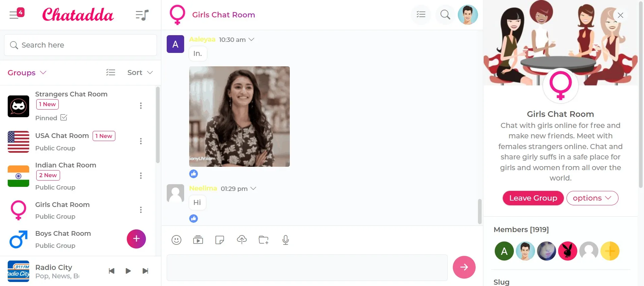Click the chat messages scrollbar
The image size is (644, 286).
tap(480, 211)
